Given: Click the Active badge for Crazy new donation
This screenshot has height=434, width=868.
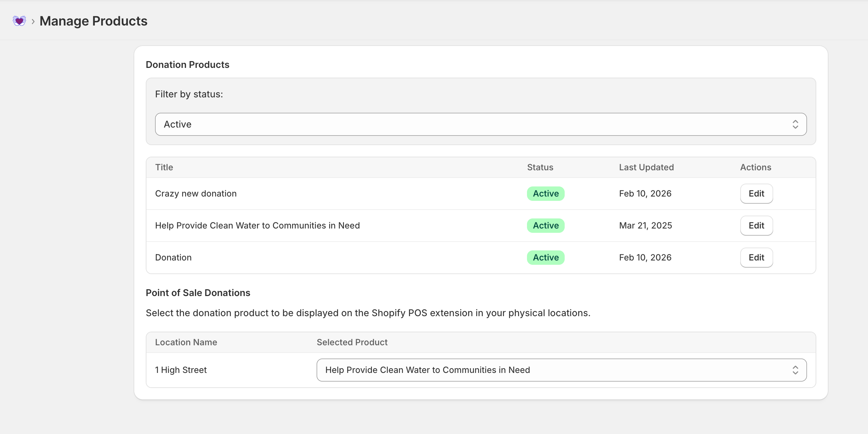Looking at the screenshot, I should point(545,194).
